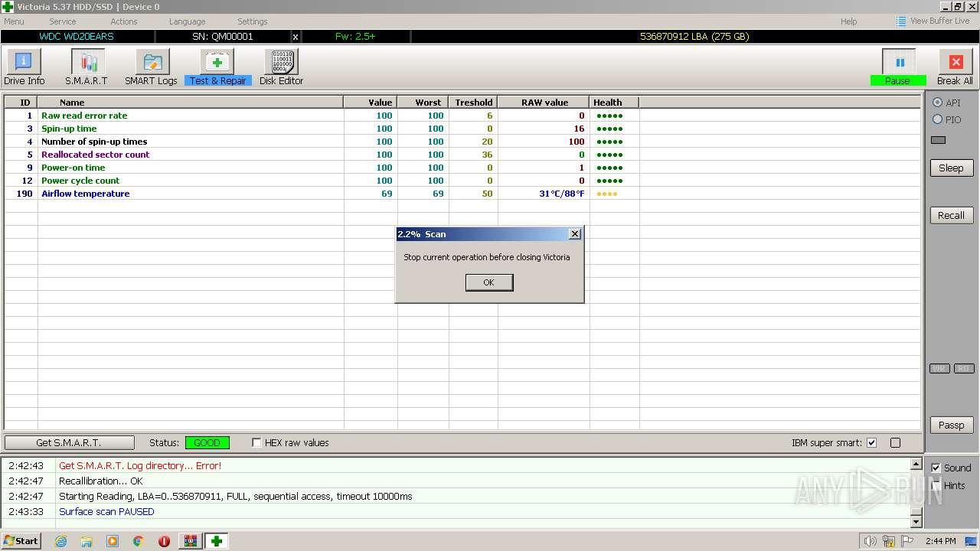The height and width of the screenshot is (551, 980).
Task: Click Victoria green cross taskbar item
Action: (x=216, y=541)
